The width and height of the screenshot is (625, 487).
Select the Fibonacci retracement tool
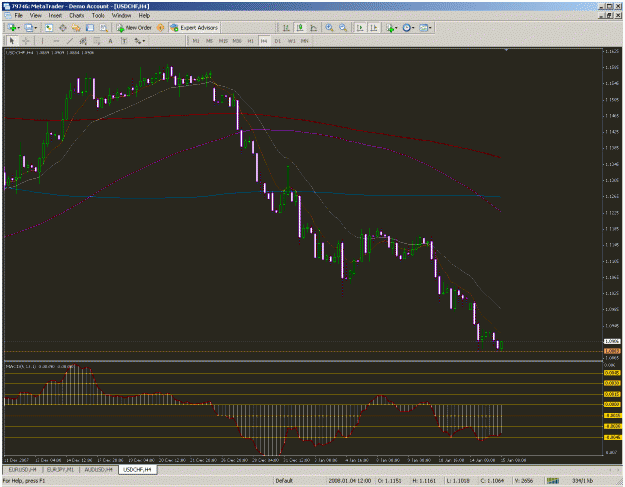click(97, 41)
